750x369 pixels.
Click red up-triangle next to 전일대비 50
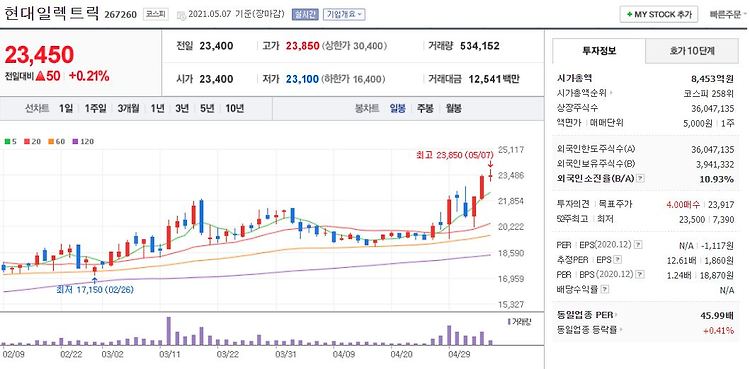(x=40, y=76)
